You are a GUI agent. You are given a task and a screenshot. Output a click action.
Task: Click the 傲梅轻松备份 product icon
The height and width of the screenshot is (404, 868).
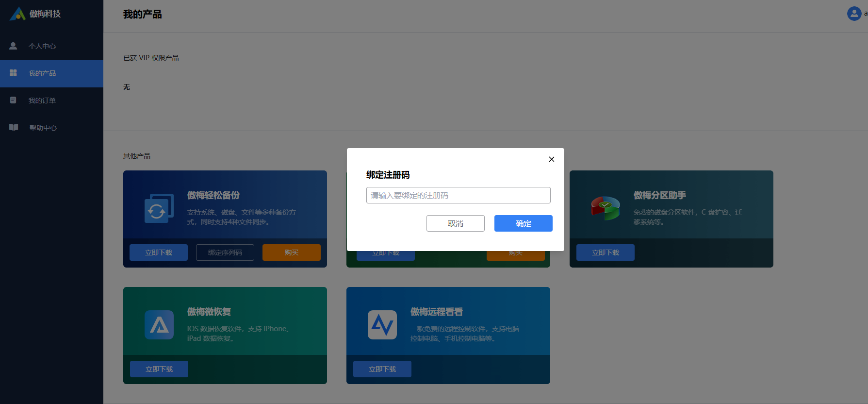point(159,208)
